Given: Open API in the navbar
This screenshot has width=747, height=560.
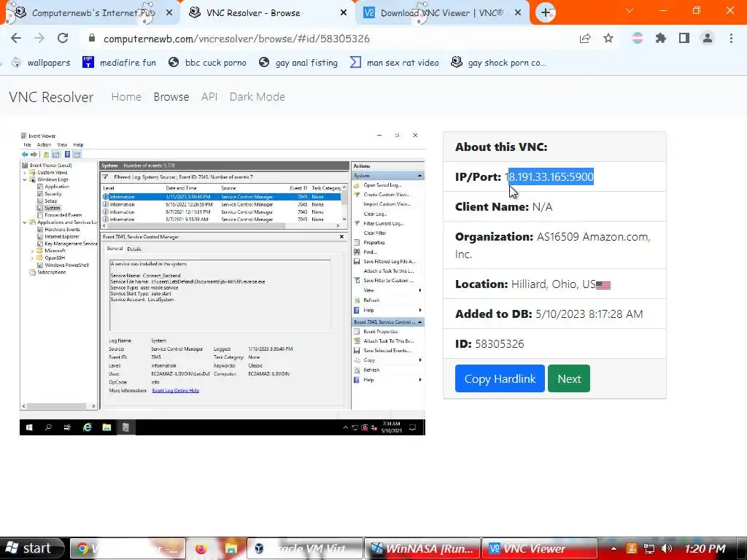Looking at the screenshot, I should click(209, 97).
